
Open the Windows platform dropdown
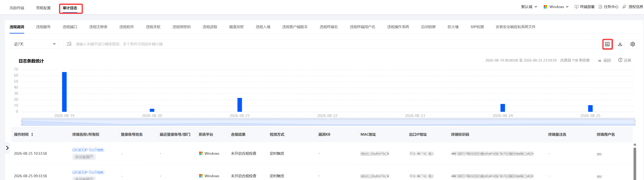tap(556, 7)
